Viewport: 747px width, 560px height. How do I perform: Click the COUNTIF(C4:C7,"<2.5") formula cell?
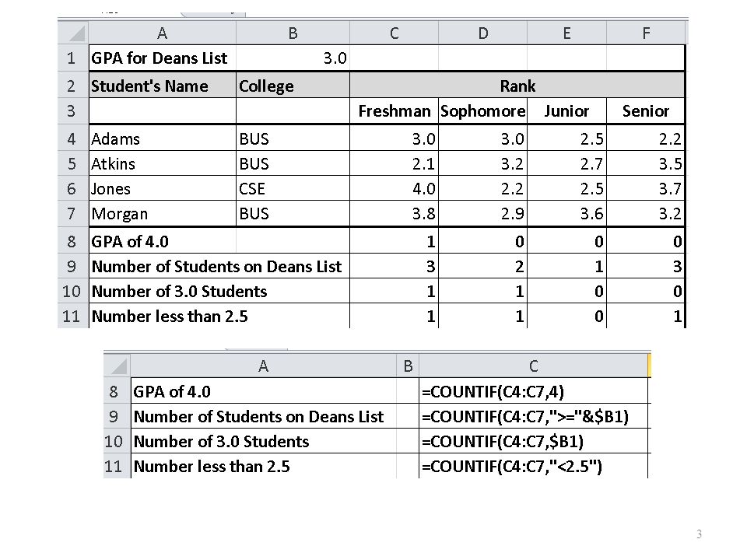point(534,466)
